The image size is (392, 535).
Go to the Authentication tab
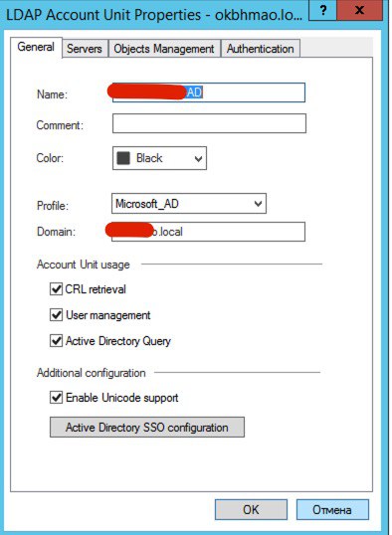261,49
